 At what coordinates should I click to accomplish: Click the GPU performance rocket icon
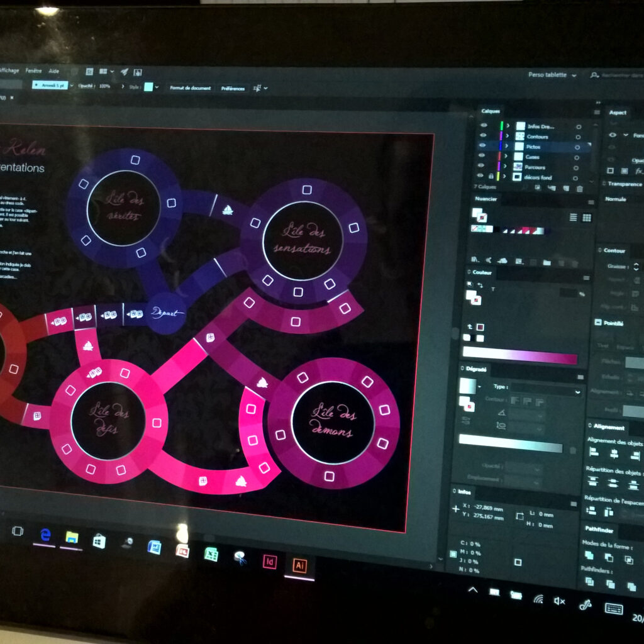[124, 72]
